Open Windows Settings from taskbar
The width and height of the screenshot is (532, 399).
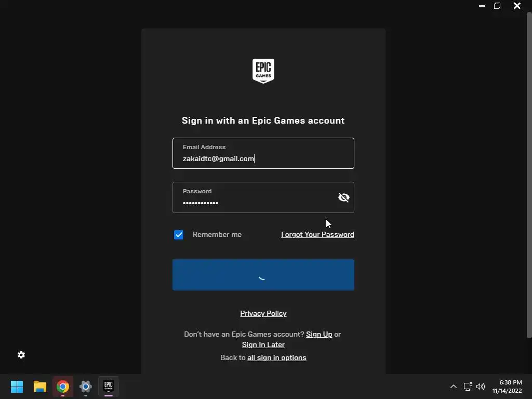click(86, 387)
